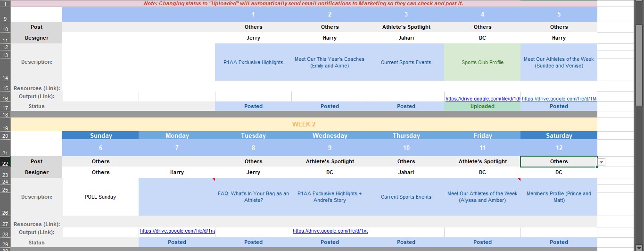This screenshot has height=251, width=644.
Task: Select Meet Our Athletes (Alyssa and Amiber) cell
Action: point(483,197)
